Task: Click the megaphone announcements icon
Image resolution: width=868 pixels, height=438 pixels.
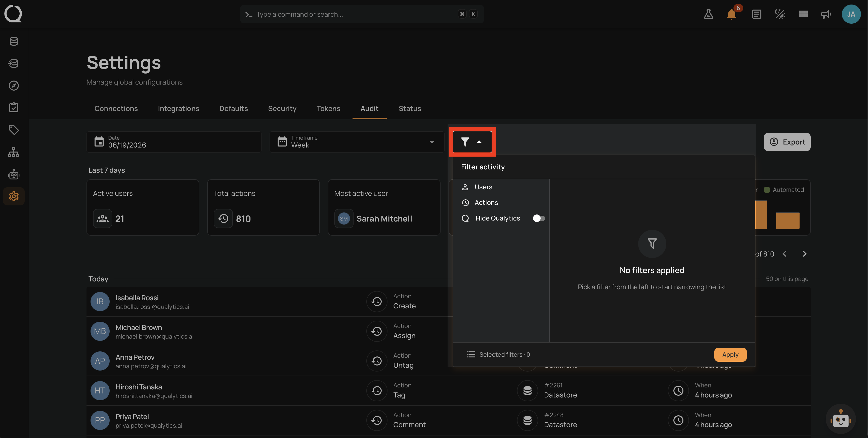Action: [826, 14]
